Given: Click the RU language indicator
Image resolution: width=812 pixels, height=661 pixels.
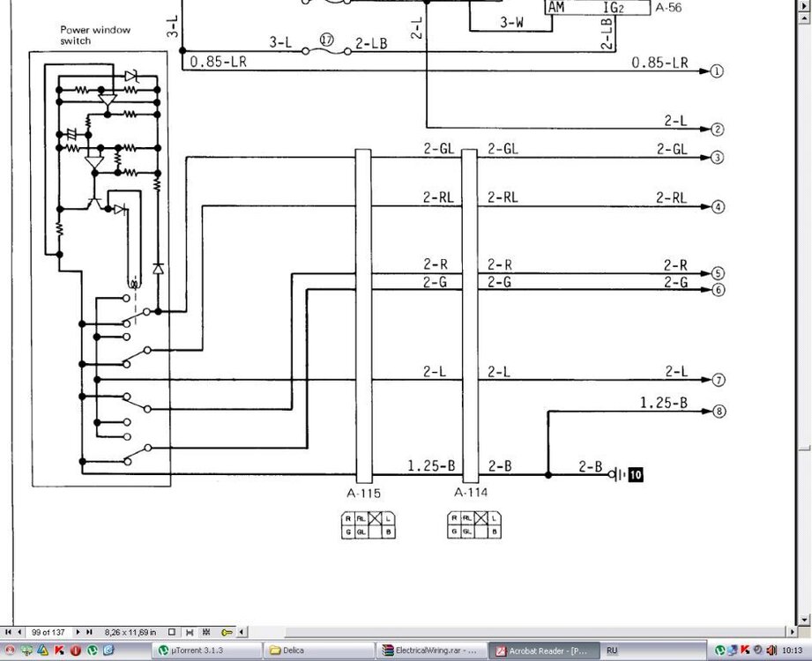Looking at the screenshot, I should click(x=612, y=650).
